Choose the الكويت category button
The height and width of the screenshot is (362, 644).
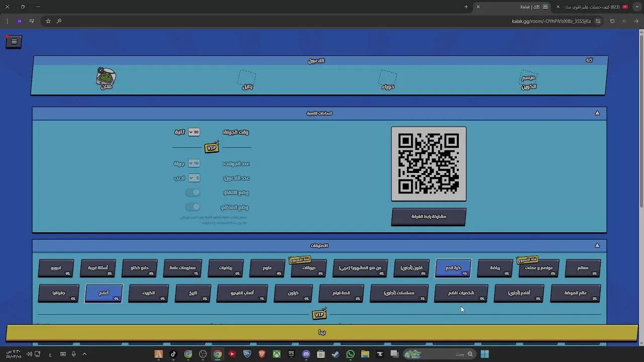click(148, 293)
